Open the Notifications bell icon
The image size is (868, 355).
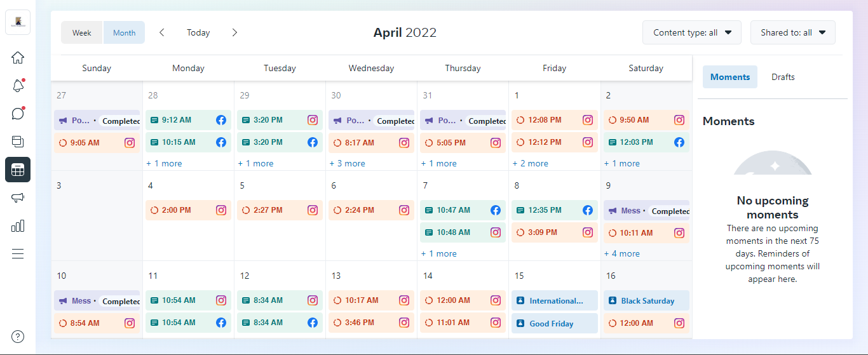click(18, 86)
